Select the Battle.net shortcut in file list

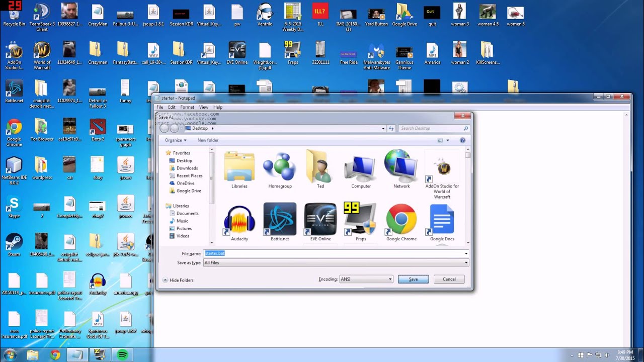(280, 222)
